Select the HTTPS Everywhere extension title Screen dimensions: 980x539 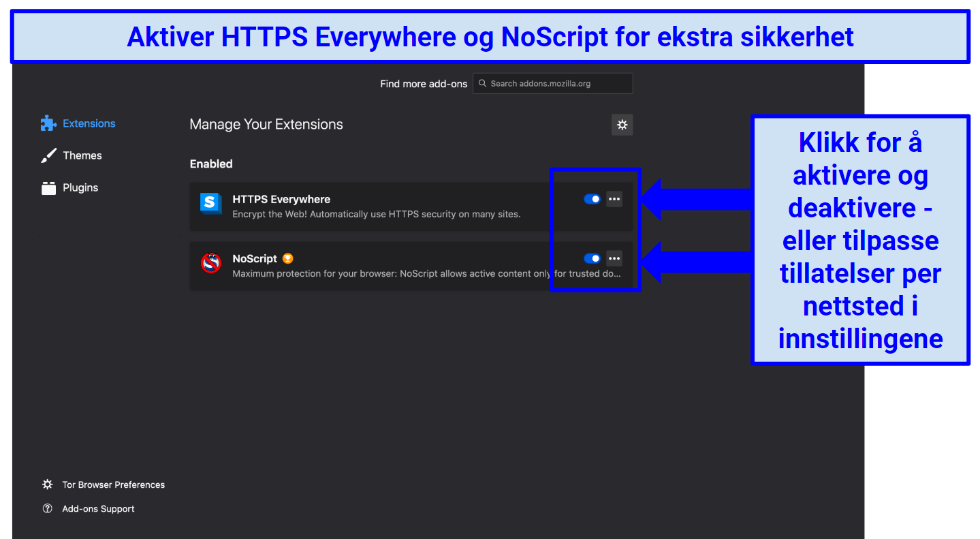tap(281, 199)
